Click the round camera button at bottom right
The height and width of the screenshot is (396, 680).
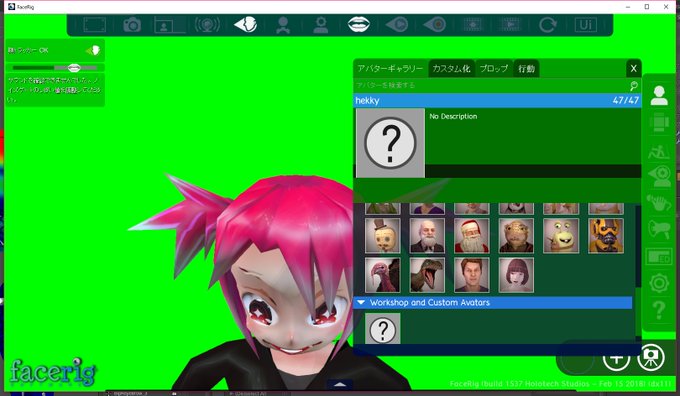651,357
